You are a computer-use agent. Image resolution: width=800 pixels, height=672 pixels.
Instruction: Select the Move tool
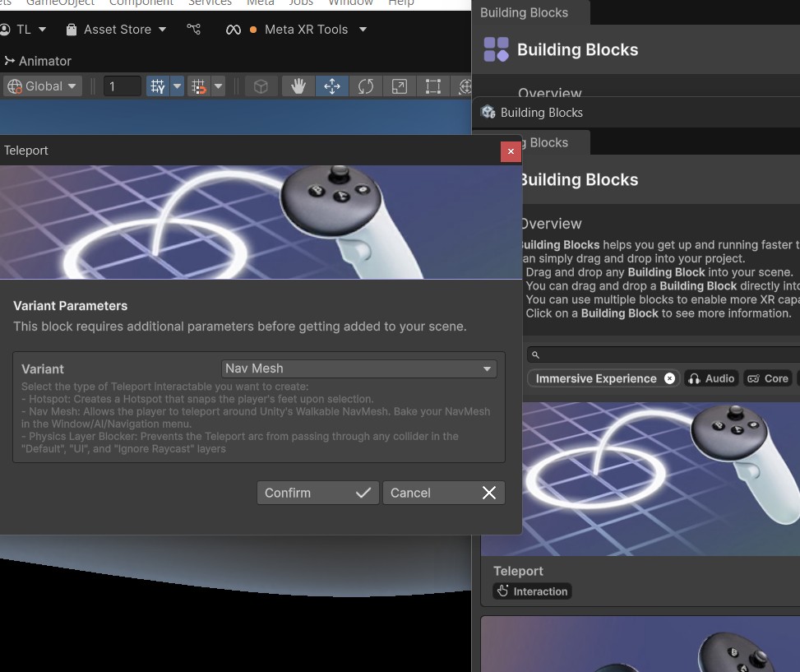click(x=332, y=86)
